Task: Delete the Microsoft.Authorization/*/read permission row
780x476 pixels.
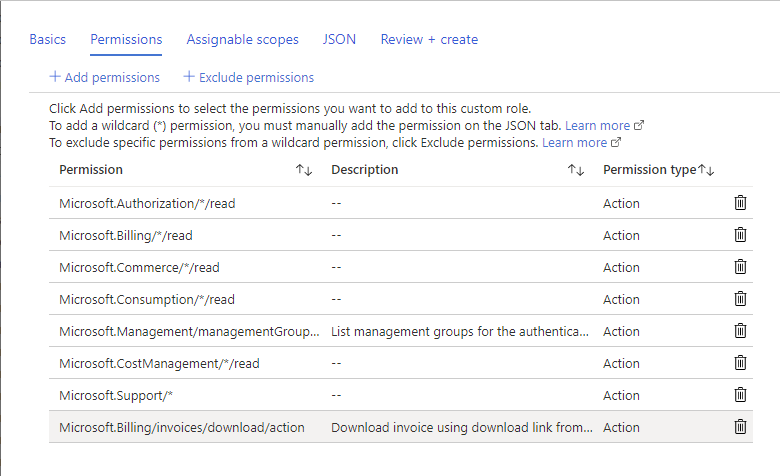Action: (740, 203)
